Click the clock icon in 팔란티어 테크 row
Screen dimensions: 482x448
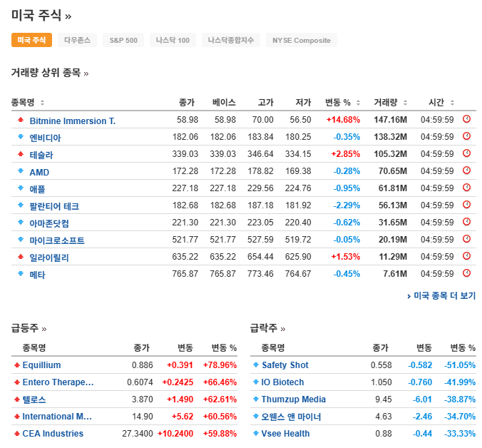coord(466,205)
